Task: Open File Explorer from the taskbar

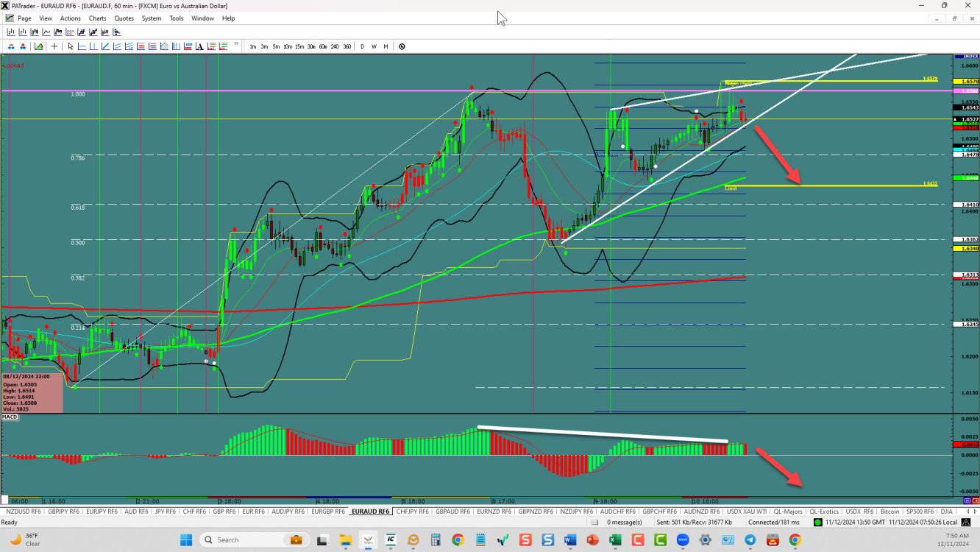Action: coord(346,539)
